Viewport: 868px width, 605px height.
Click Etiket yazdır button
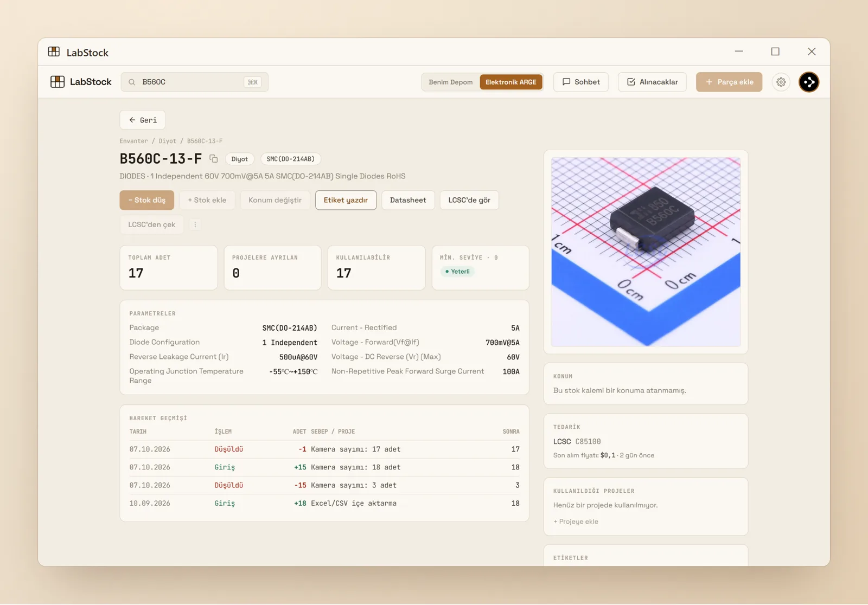click(346, 200)
